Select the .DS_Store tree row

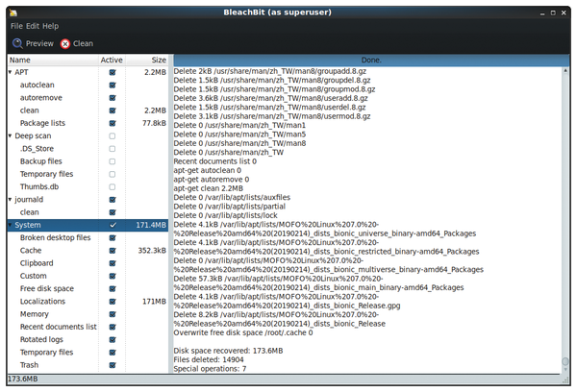88,149
